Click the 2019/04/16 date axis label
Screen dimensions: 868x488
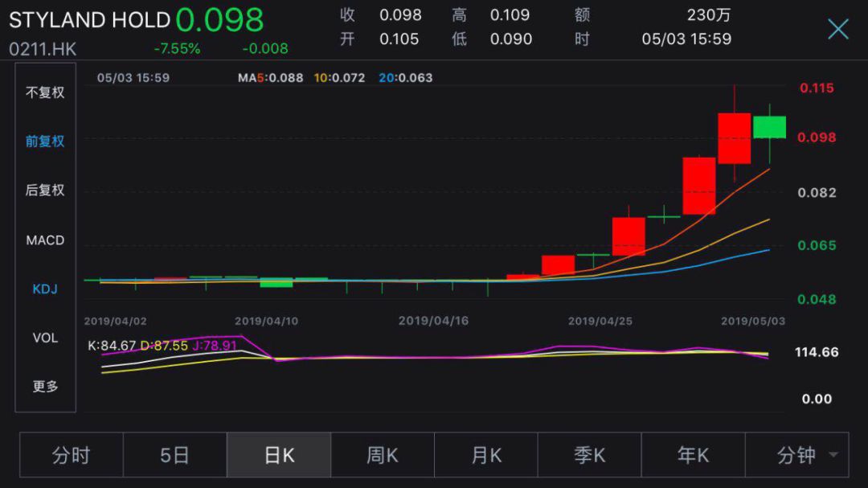coord(433,321)
